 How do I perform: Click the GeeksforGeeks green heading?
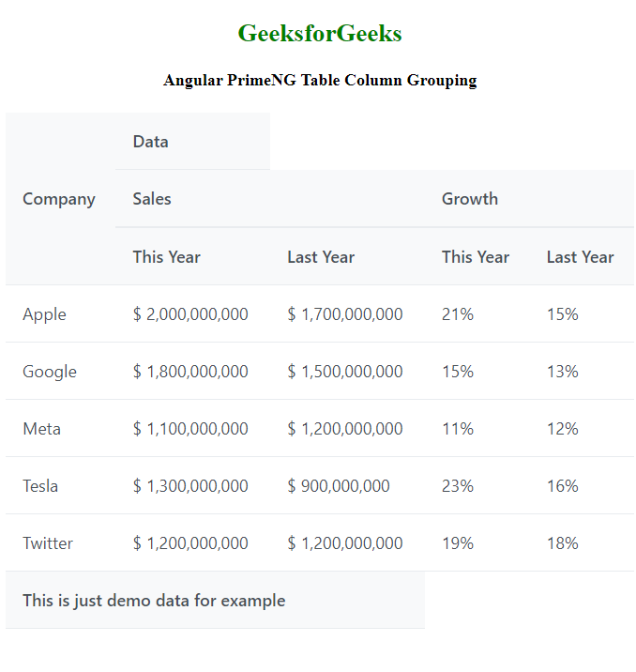tap(320, 34)
